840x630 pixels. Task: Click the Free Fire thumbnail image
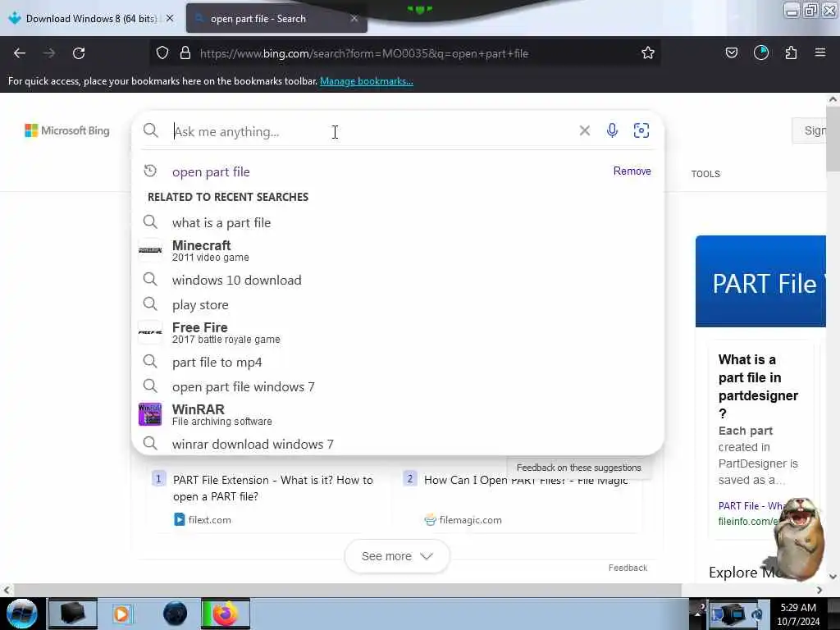click(150, 332)
